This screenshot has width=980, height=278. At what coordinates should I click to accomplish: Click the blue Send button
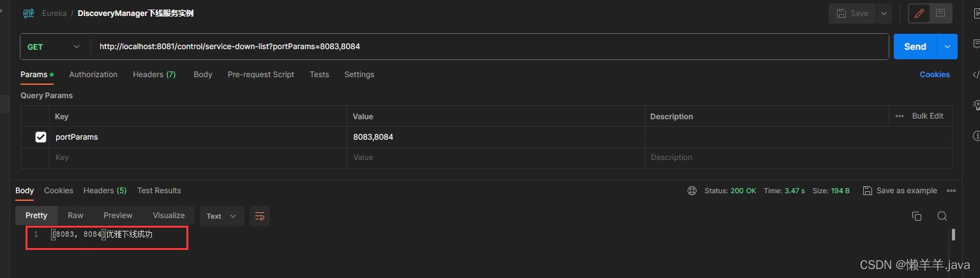[x=915, y=47]
